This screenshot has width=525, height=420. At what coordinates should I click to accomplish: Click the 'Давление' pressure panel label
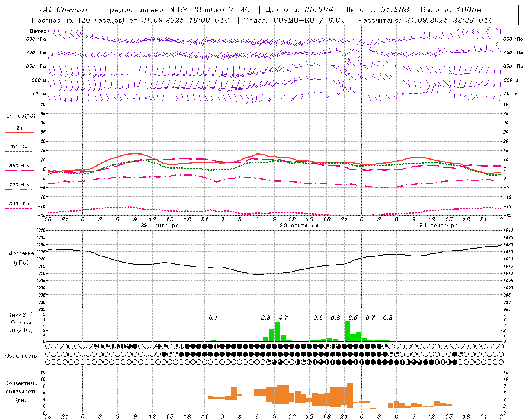[x=21, y=253]
